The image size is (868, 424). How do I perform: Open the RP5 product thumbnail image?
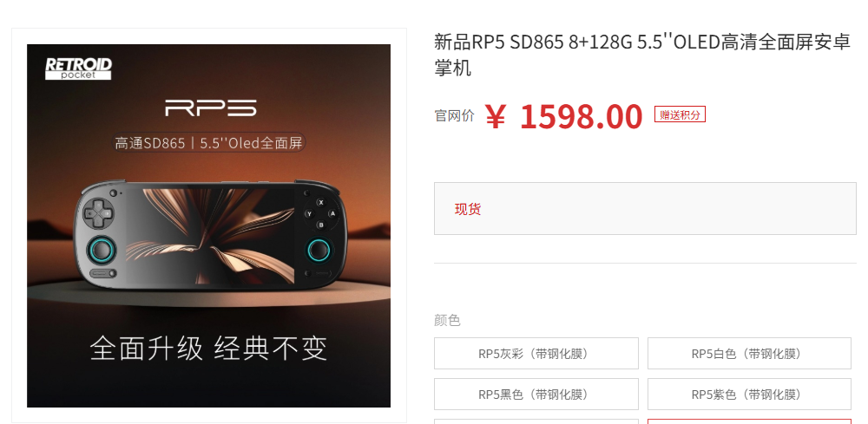(208, 225)
